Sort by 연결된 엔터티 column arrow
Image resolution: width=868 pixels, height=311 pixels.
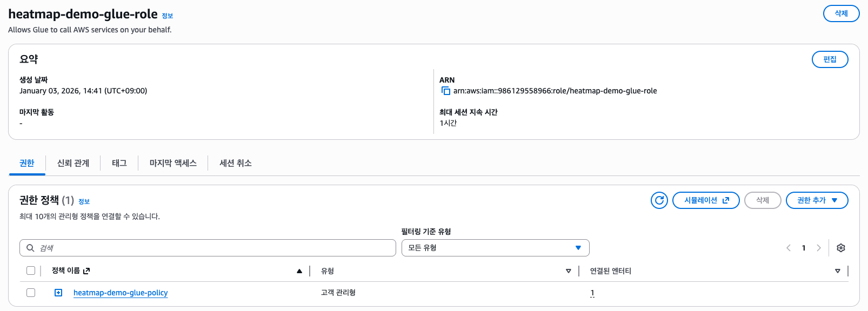click(838, 271)
